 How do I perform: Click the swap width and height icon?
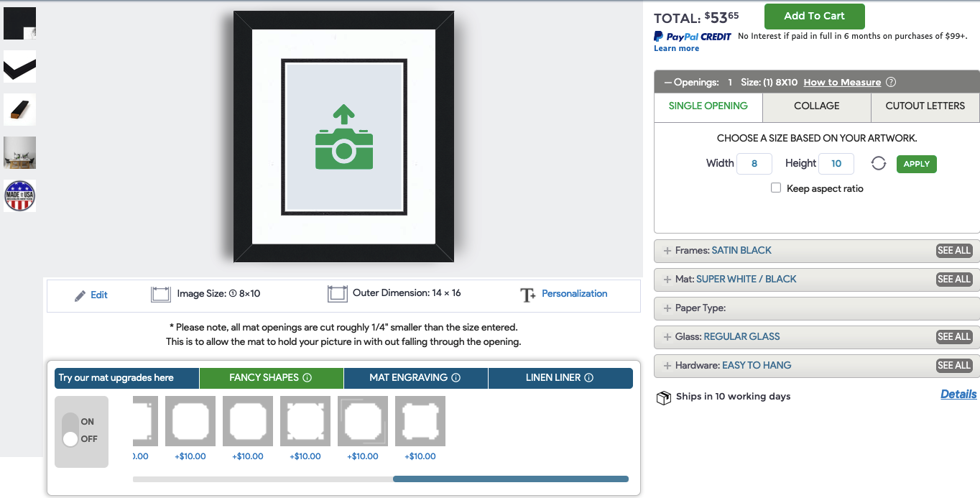pos(878,164)
